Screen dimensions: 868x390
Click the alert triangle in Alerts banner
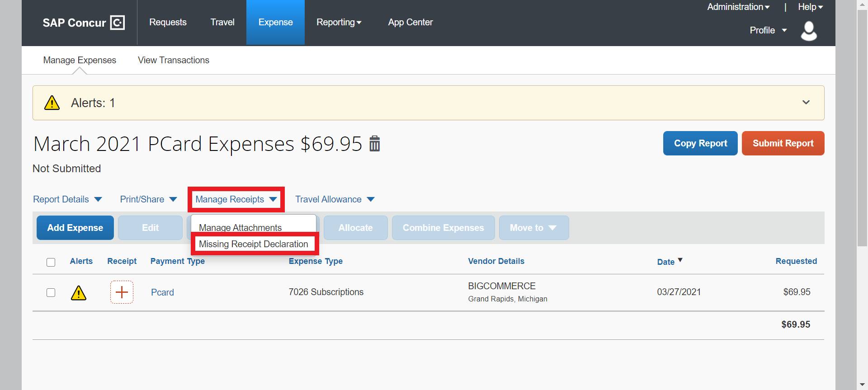52,103
